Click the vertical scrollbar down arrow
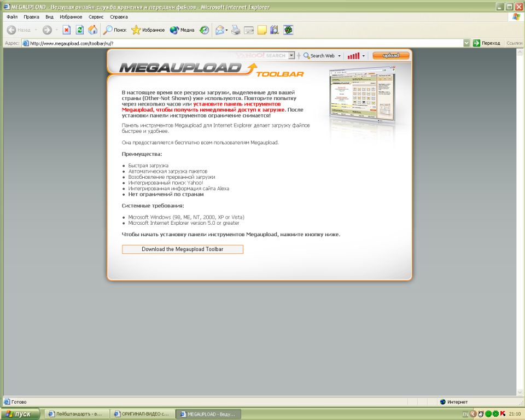 point(520,392)
